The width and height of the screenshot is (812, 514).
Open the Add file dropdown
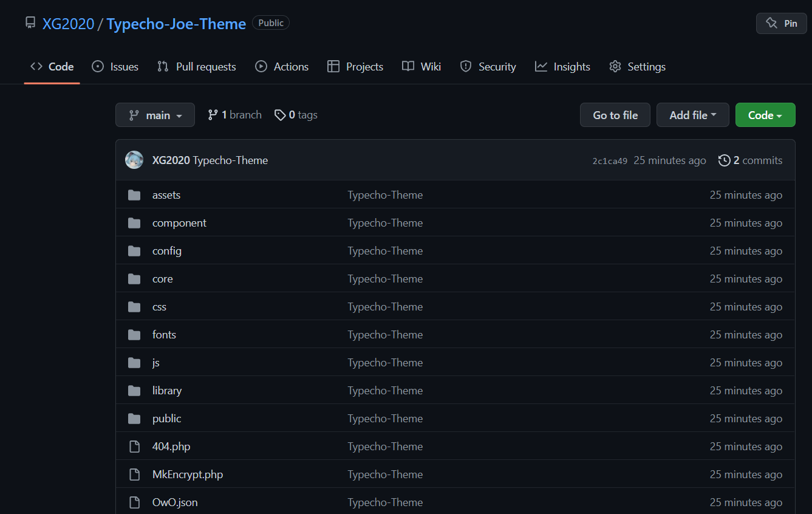693,115
